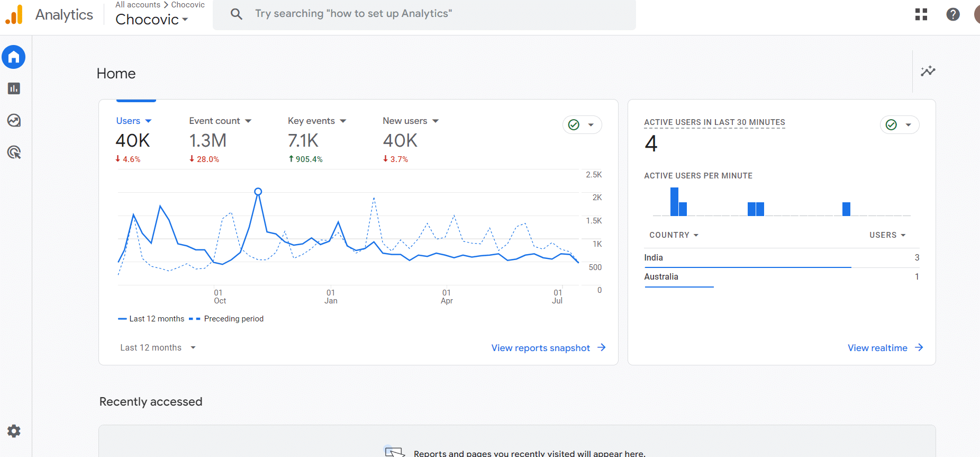Open data quality check in realtime card

pyautogui.click(x=899, y=125)
